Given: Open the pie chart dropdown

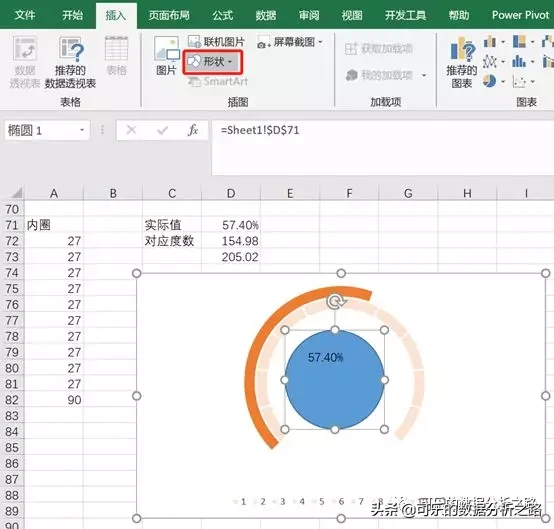Looking at the screenshot, I should 503,82.
